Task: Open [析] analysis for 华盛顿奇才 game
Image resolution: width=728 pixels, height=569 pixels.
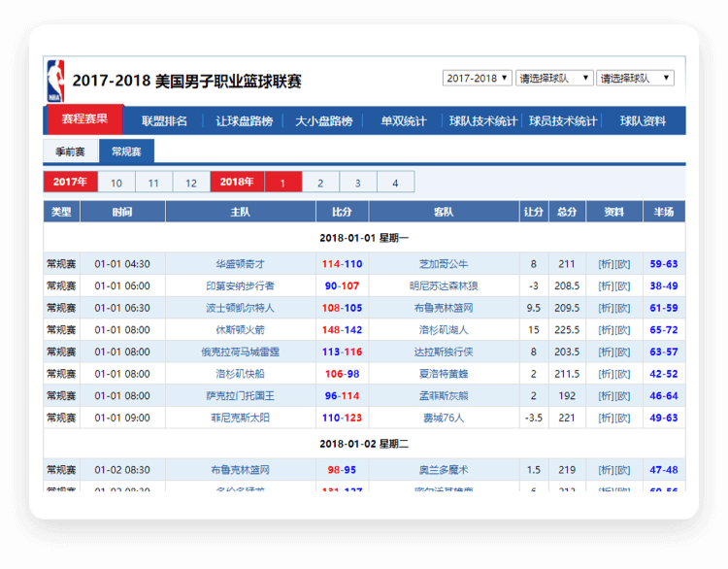Action: point(606,264)
